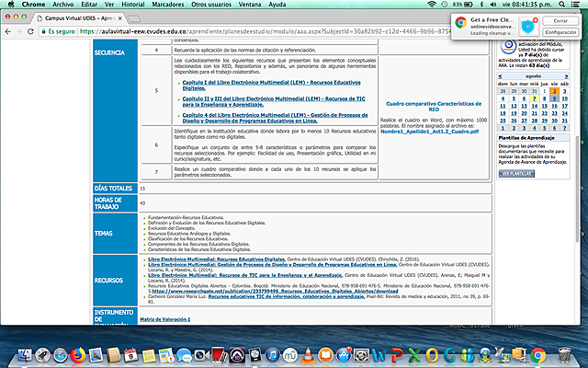Launch Firefox from the dock

click(x=78, y=355)
